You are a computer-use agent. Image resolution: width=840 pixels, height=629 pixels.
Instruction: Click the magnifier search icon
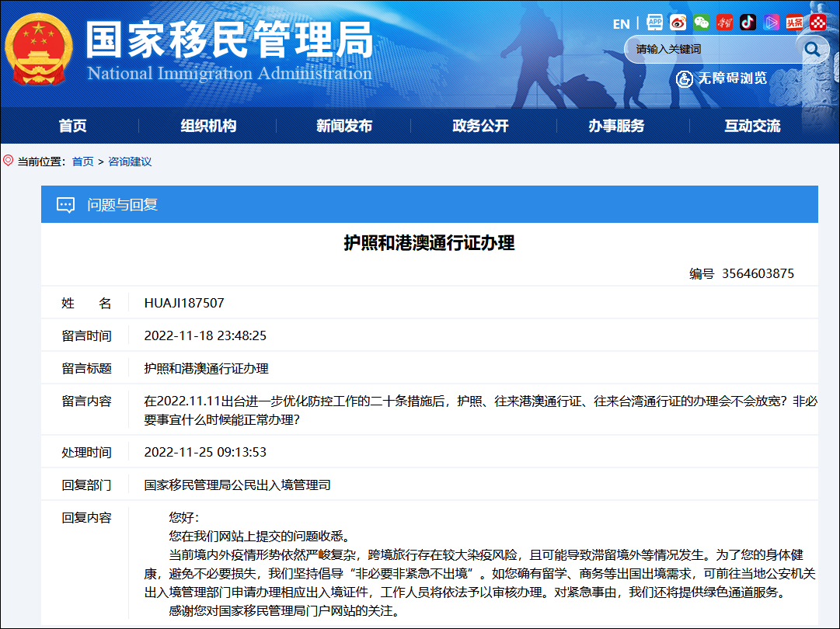pos(812,49)
